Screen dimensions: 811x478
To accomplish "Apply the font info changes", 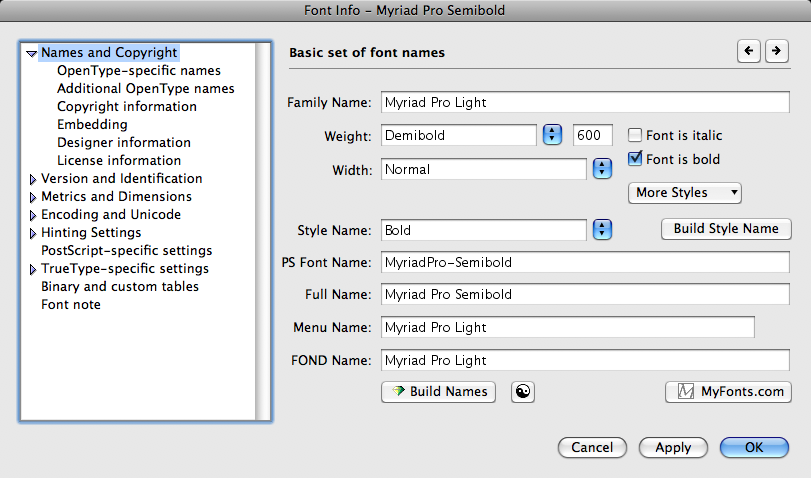I will pos(673,447).
